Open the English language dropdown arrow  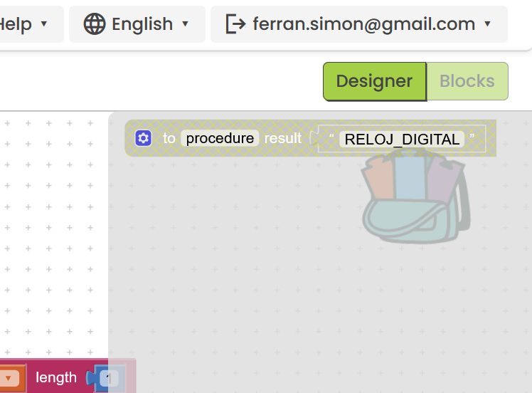186,24
